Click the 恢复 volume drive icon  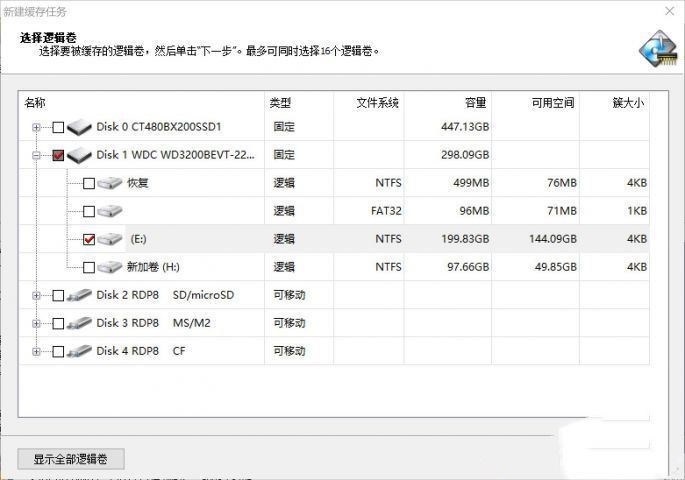[x=110, y=183]
